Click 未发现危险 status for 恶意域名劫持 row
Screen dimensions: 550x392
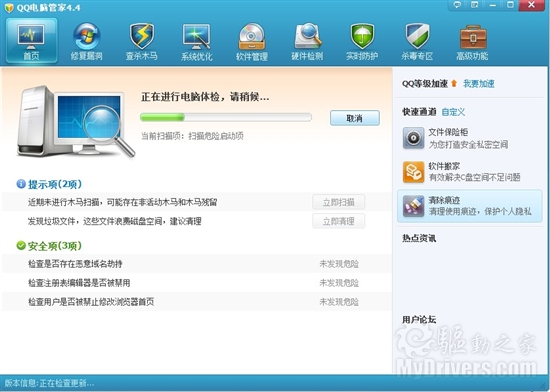(339, 264)
